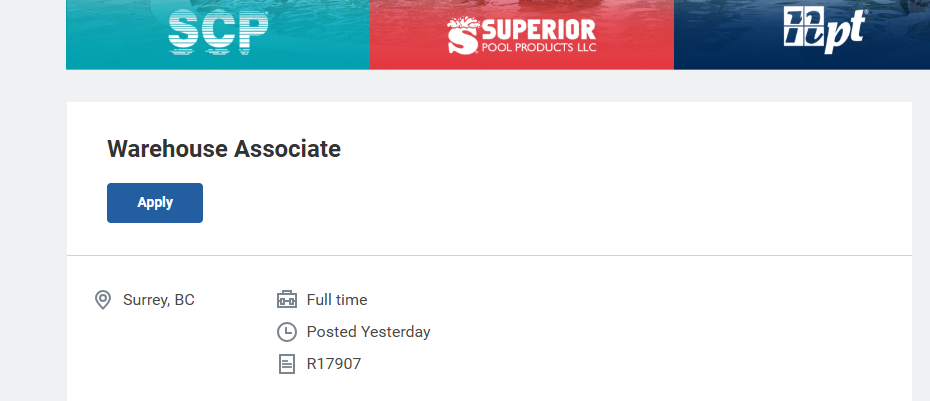Click the location pin icon
The height and width of the screenshot is (401, 930).
point(103,300)
